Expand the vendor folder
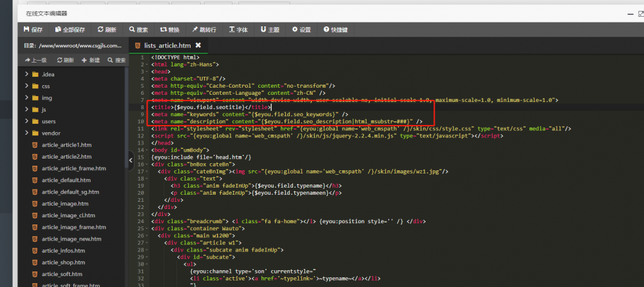 [x=26, y=133]
